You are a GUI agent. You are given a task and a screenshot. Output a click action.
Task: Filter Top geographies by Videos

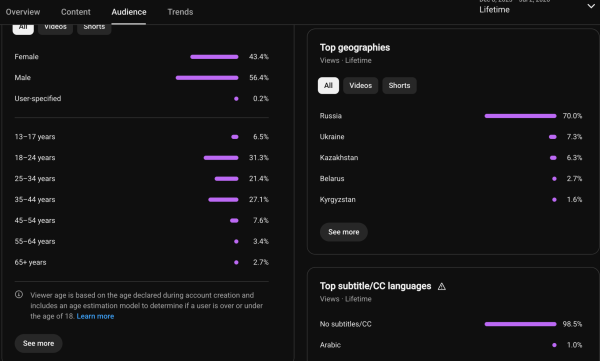point(360,85)
